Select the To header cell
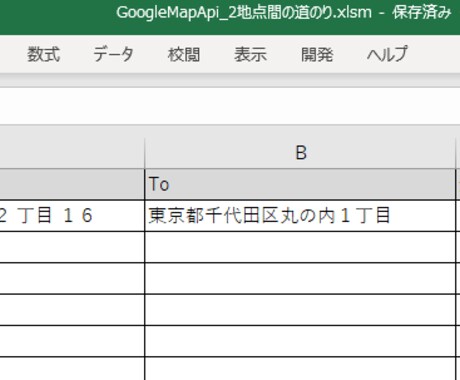The image size is (460, 380). 300,184
